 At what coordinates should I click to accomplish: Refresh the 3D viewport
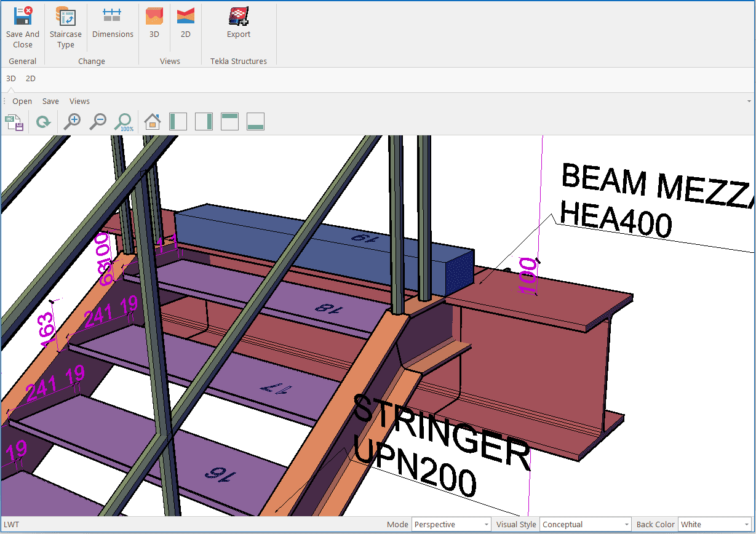(x=43, y=122)
